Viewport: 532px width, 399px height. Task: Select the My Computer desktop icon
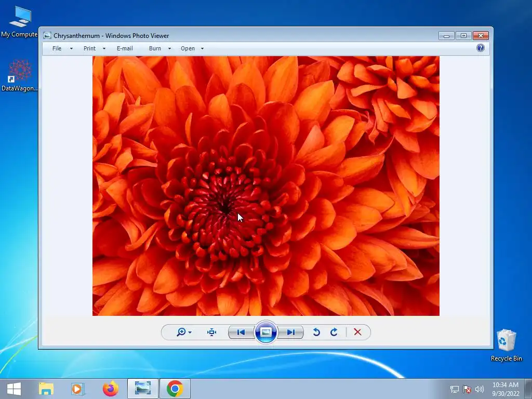(19, 21)
